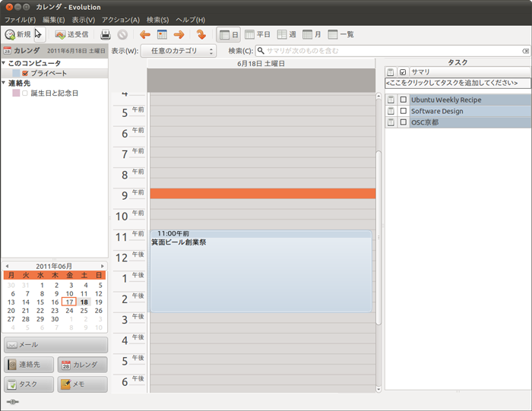The height and width of the screenshot is (411, 532).
Task: Open the 表示(V) menu
Action: 83,20
